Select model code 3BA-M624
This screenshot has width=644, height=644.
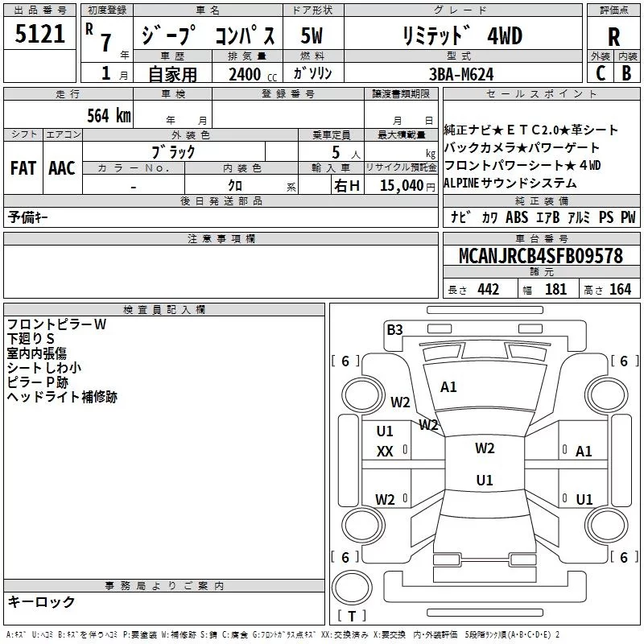[x=461, y=74]
